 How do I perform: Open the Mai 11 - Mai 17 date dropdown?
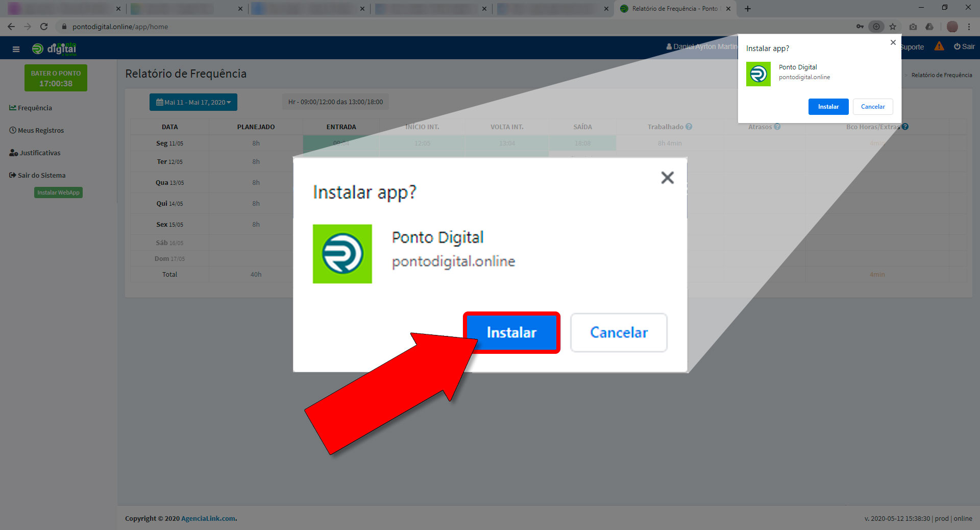[193, 102]
